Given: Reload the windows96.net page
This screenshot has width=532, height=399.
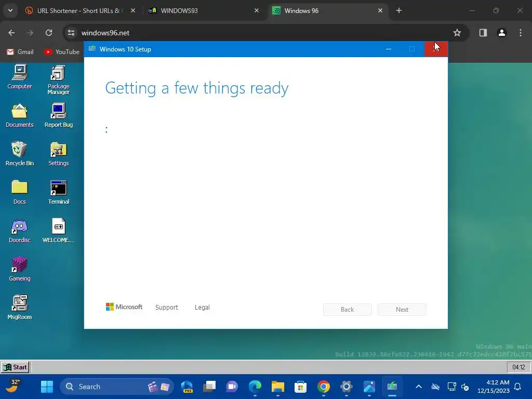Looking at the screenshot, I should point(49,33).
